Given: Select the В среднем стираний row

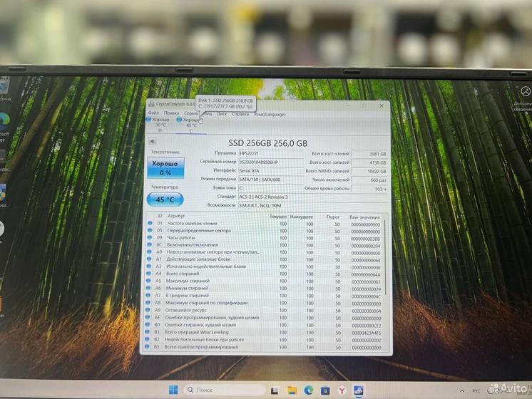Looking at the screenshot, I should pyautogui.click(x=264, y=296).
